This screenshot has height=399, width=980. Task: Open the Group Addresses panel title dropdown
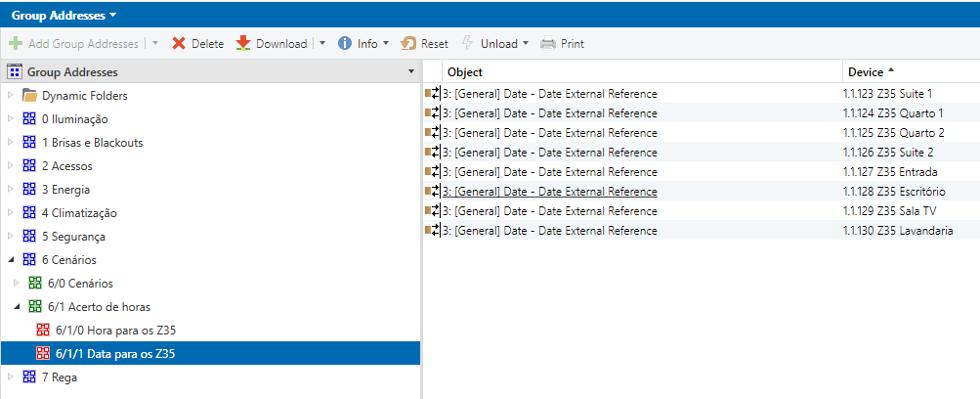pos(112,15)
